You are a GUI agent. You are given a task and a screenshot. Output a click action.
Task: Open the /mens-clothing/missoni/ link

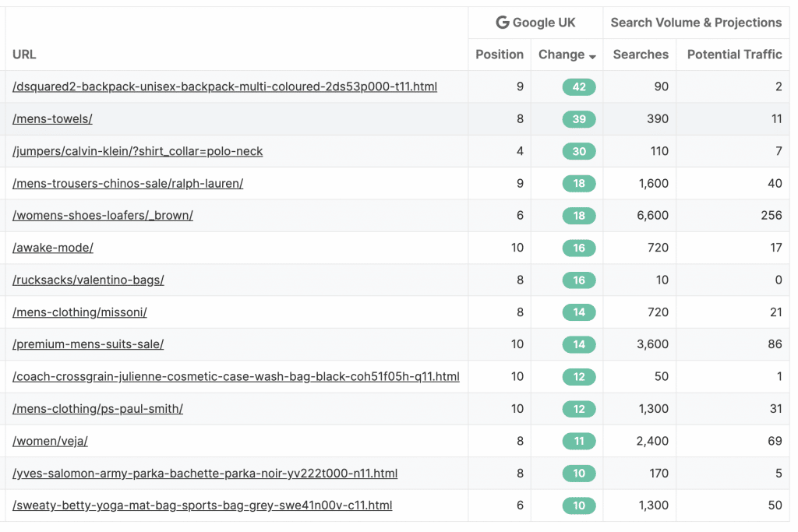(x=79, y=312)
